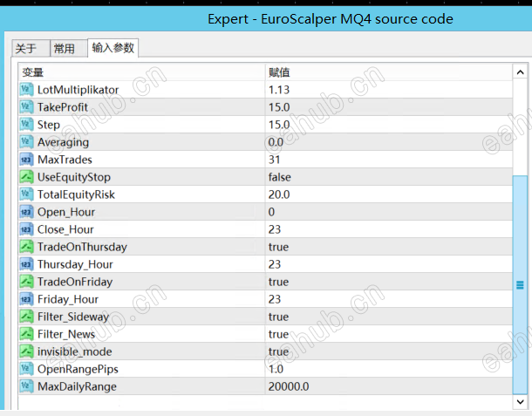Click the TradeOnFriday boolean icon

pyautogui.click(x=26, y=282)
